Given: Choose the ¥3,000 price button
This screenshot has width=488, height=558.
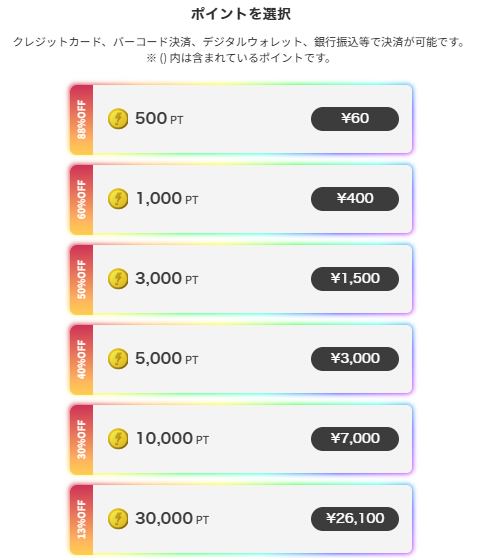Looking at the screenshot, I should click(355, 359).
